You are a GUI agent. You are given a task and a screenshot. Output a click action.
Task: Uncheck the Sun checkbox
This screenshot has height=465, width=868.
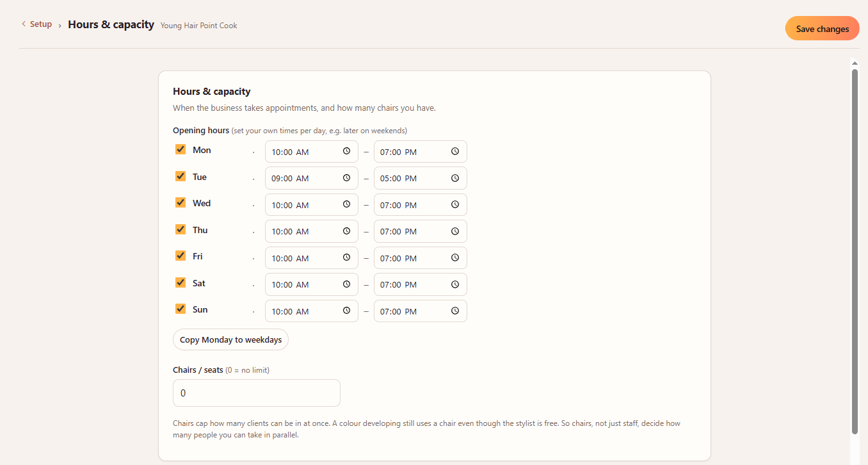181,309
